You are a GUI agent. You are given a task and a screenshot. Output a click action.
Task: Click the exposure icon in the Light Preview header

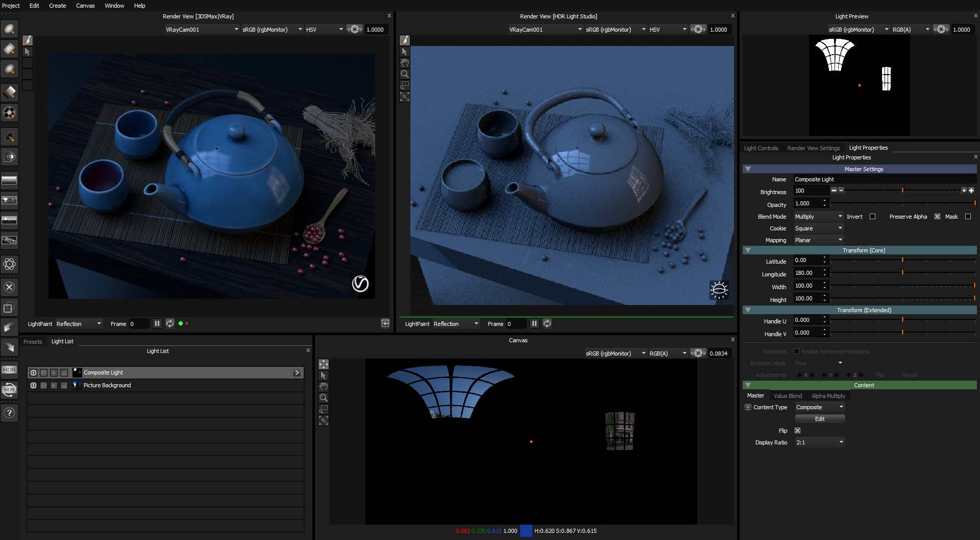click(941, 29)
